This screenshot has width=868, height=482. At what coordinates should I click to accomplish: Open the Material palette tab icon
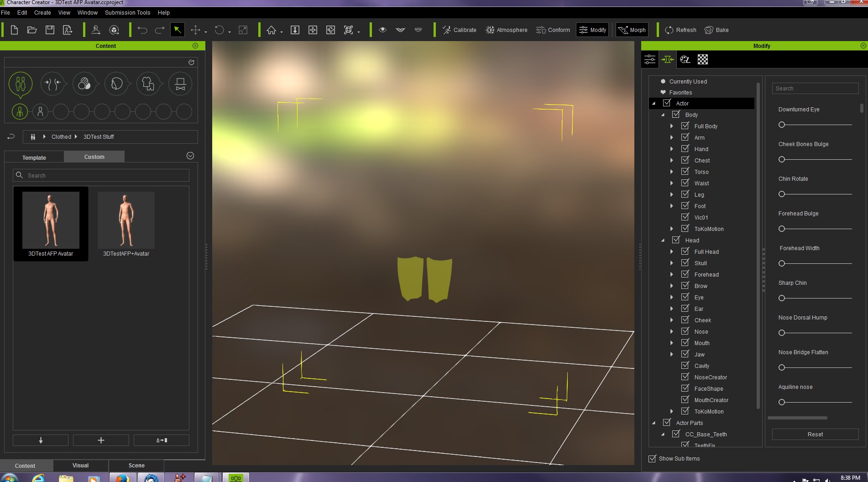[x=685, y=59]
